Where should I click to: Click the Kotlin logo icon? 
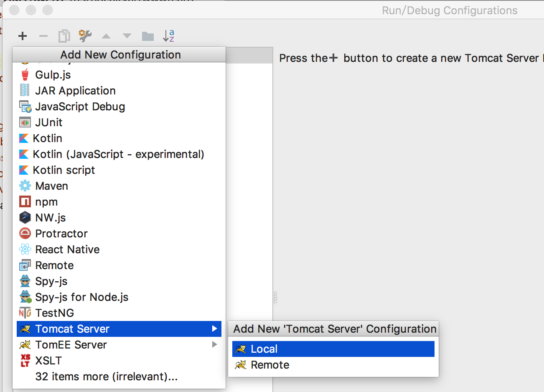click(x=24, y=138)
